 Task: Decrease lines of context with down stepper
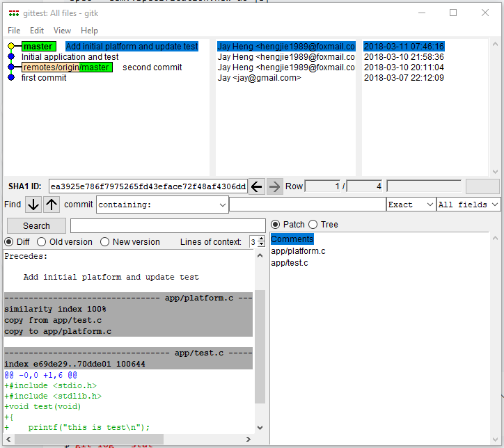262,244
